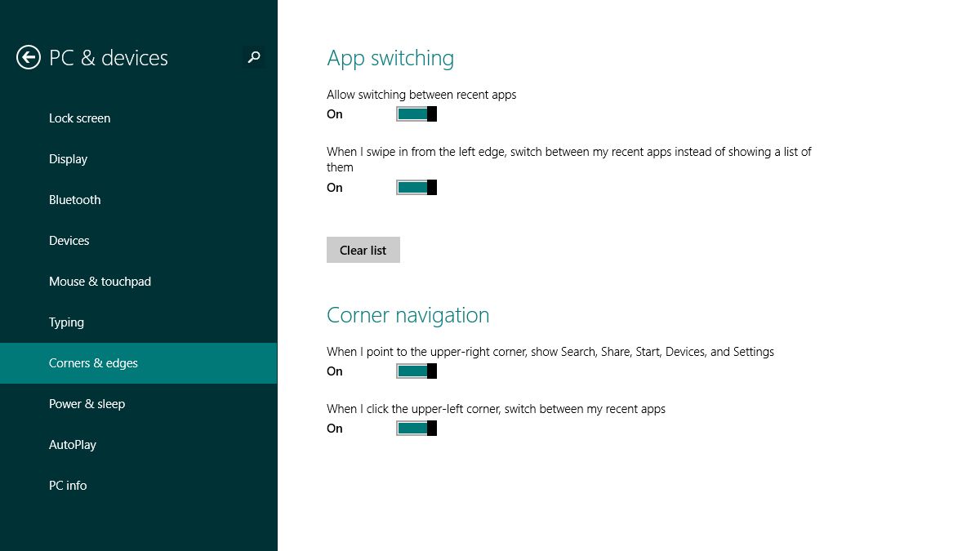Viewport: 980px width, 551px height.
Task: Click the back arrow to leave PC & devices
Action: coord(28,57)
